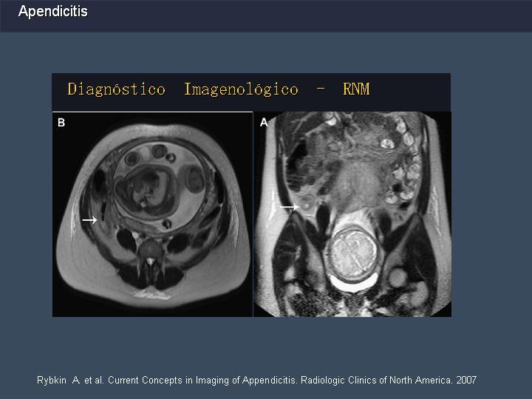Image resolution: width=532 pixels, height=399 pixels.
Task: Click the round femoral head in coronal image
Action: (398, 277)
